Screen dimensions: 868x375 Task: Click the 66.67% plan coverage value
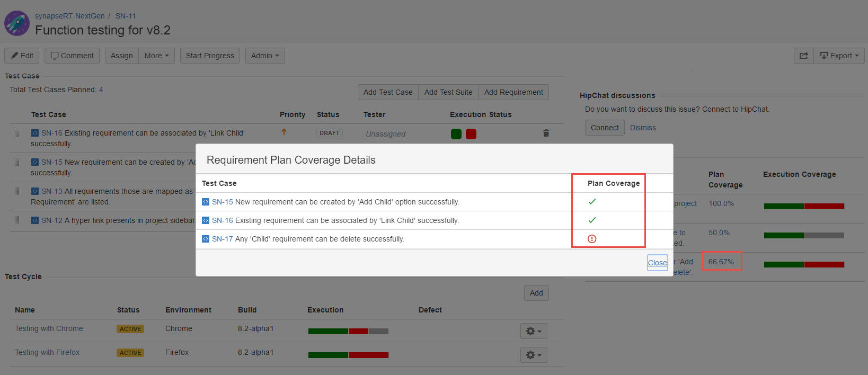[721, 262]
